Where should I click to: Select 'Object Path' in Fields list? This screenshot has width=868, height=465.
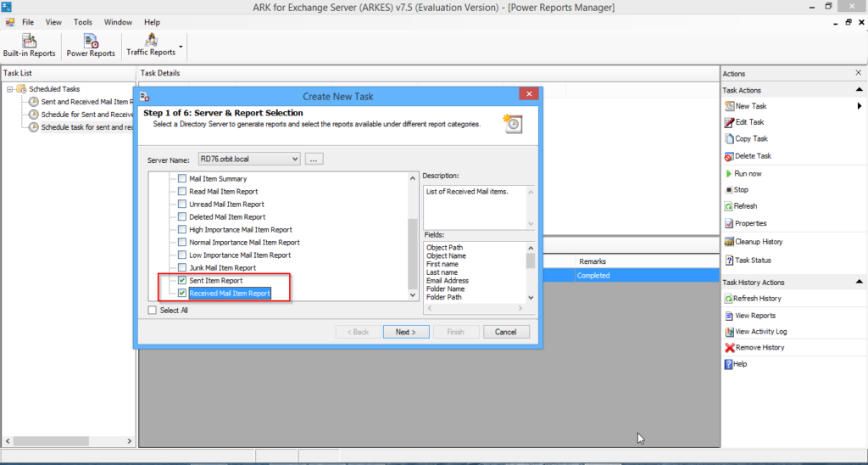pos(444,248)
